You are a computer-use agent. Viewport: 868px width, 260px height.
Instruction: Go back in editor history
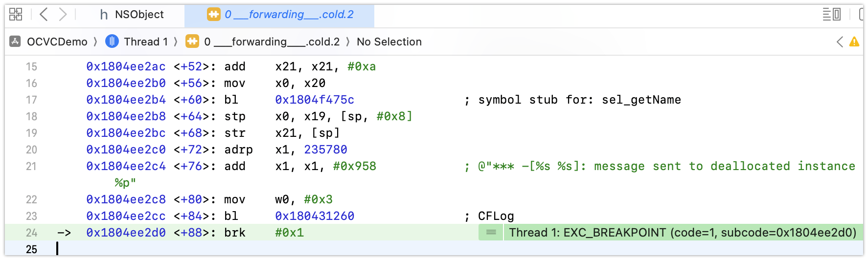(44, 15)
